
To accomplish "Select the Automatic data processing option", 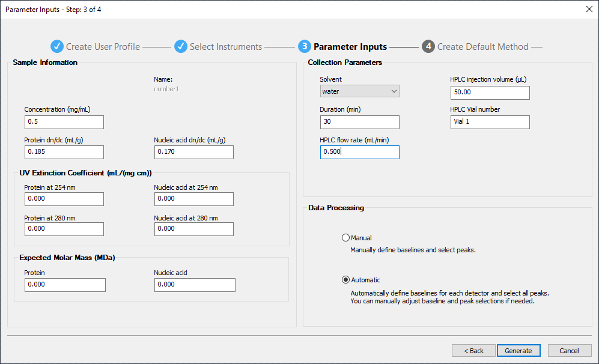I will click(345, 280).
